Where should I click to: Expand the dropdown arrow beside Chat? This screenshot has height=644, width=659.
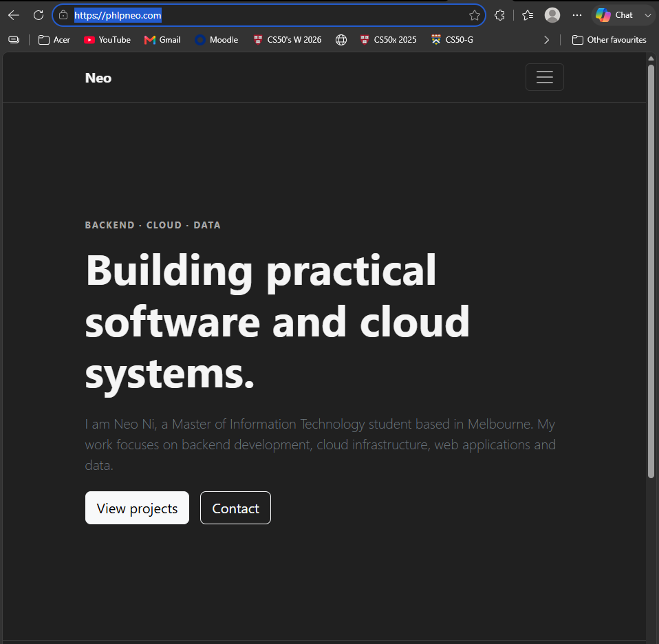[648, 16]
